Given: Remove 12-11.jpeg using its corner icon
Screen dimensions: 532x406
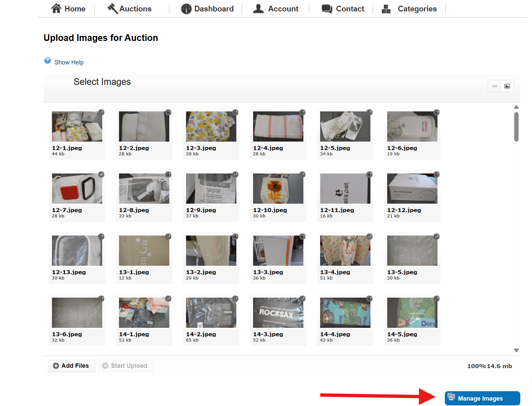Looking at the screenshot, I should [369, 174].
